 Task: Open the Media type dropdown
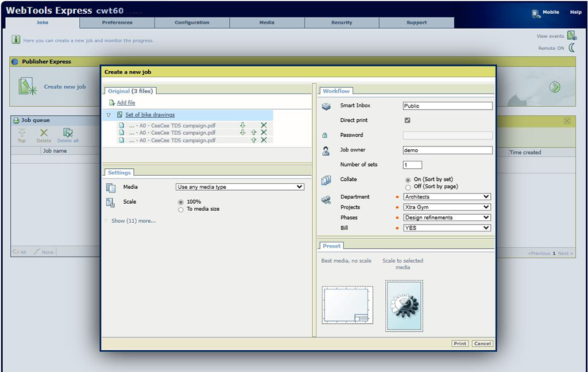coord(239,187)
